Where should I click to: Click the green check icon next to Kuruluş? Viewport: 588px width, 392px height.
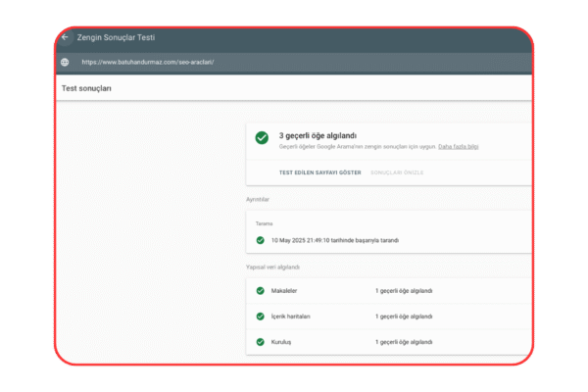[261, 342]
